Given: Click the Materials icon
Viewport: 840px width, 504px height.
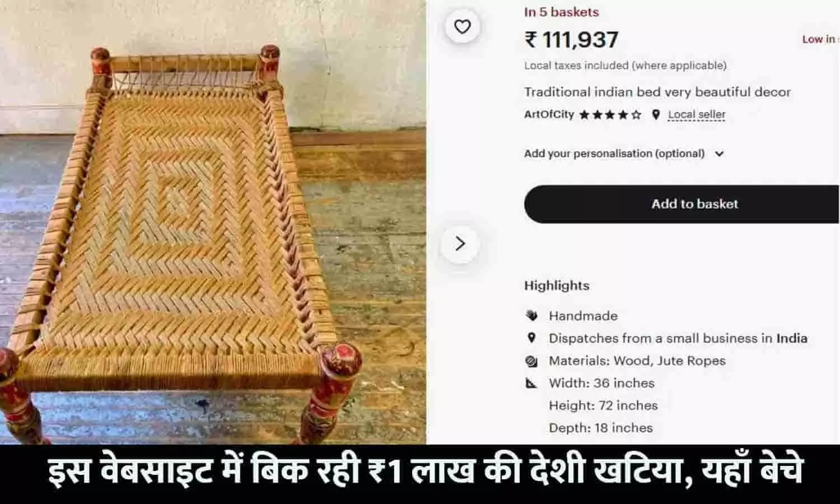Looking at the screenshot, I should tap(531, 361).
